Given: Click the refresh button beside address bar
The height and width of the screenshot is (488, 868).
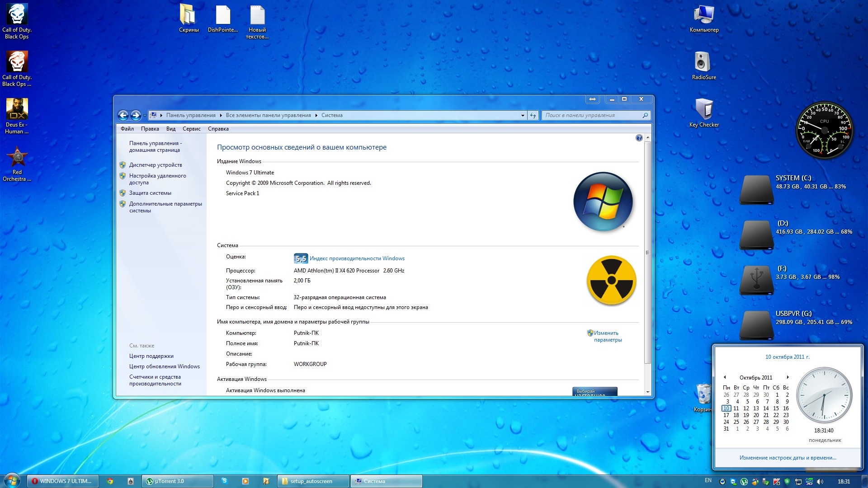Looking at the screenshot, I should pos(533,115).
